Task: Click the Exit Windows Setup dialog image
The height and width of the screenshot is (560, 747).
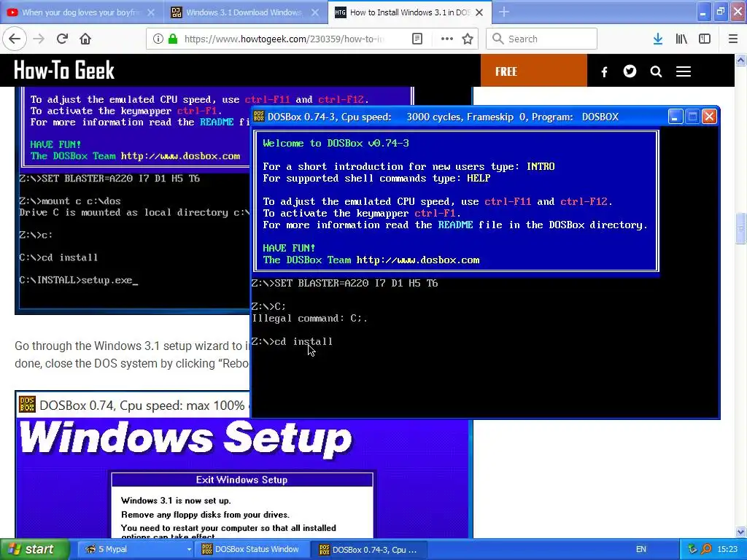Action: (242, 505)
